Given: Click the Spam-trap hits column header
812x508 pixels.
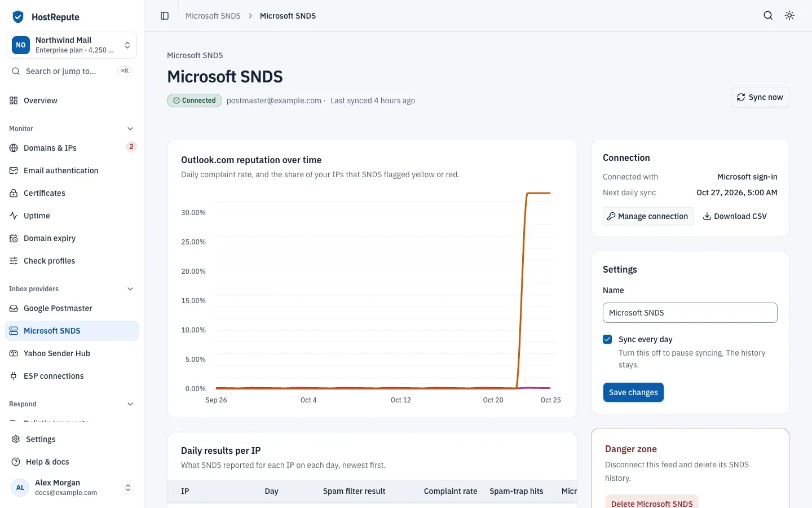Looking at the screenshot, I should (517, 491).
